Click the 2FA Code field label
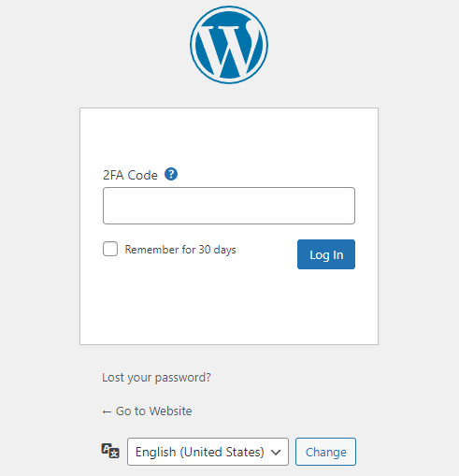 click(x=130, y=175)
